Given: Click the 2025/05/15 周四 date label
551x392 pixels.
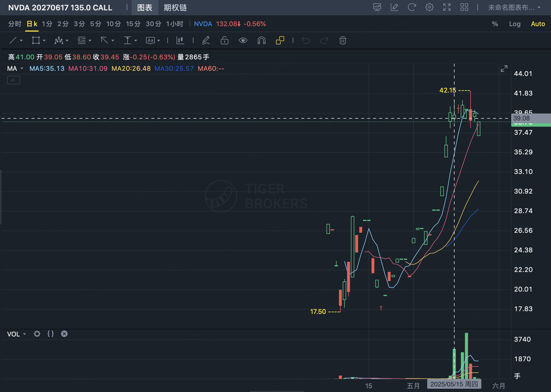Looking at the screenshot, I should pyautogui.click(x=454, y=384).
